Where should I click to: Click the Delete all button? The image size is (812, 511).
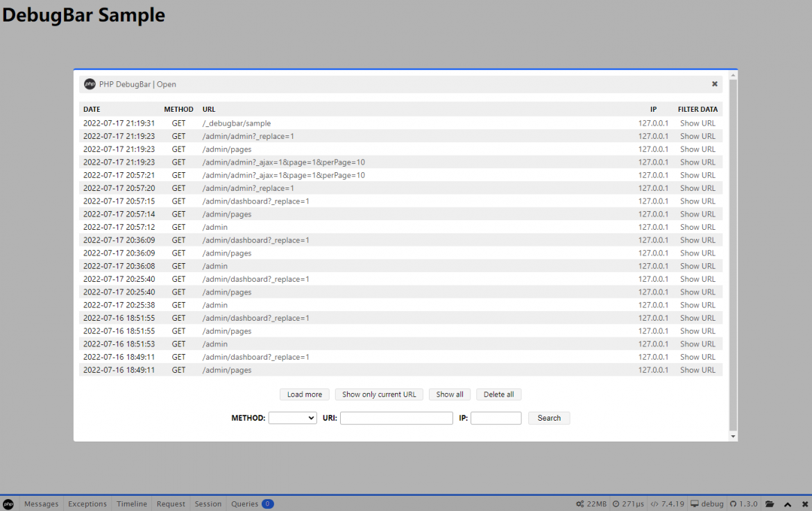coord(499,394)
